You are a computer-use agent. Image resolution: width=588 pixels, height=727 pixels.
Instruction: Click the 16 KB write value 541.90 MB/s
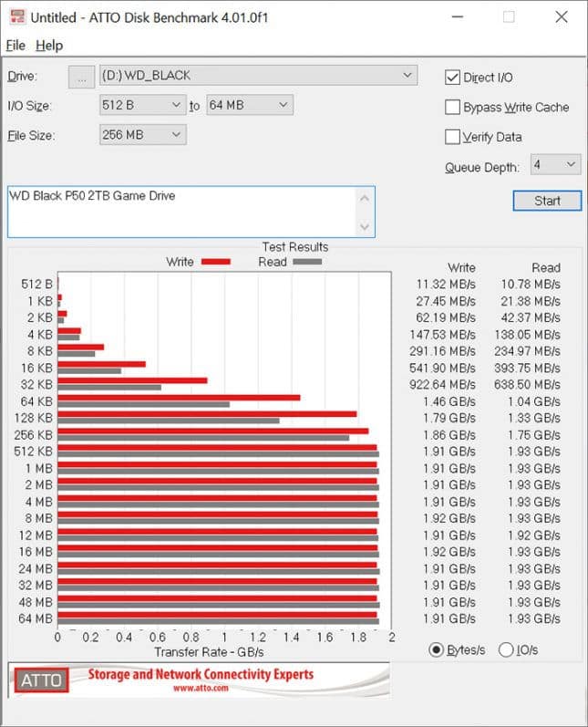pyautogui.click(x=442, y=369)
